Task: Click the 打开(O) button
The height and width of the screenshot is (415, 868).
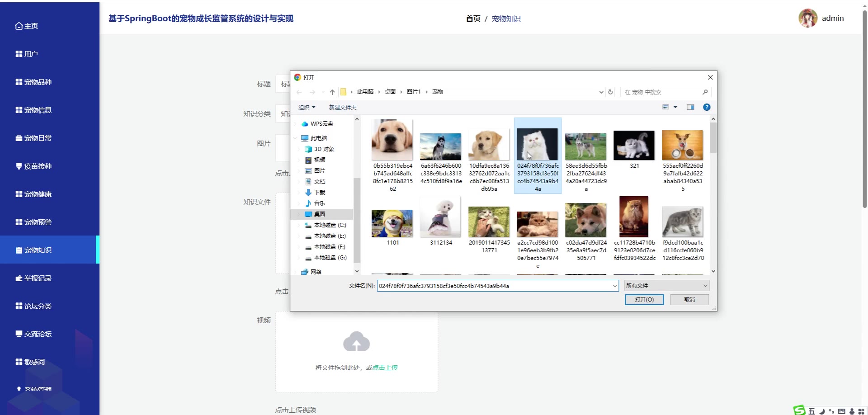Action: [x=644, y=300]
